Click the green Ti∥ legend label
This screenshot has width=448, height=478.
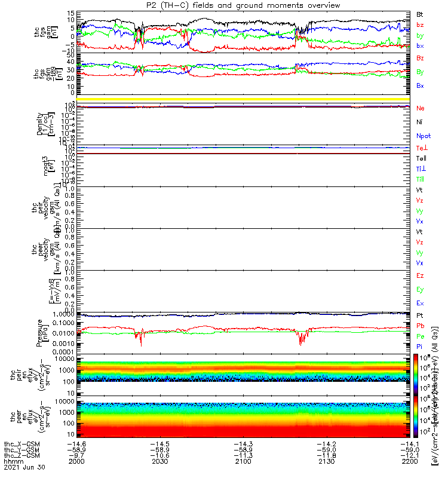coord(421,179)
